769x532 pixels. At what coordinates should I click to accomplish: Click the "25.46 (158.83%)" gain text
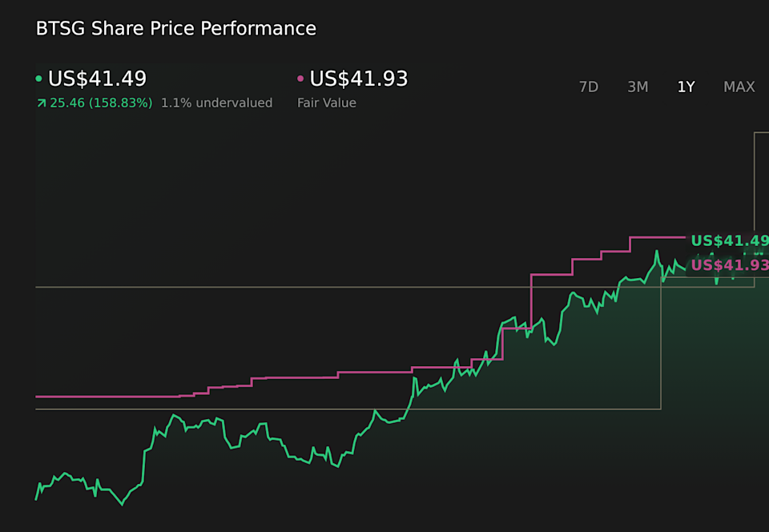coord(100,103)
